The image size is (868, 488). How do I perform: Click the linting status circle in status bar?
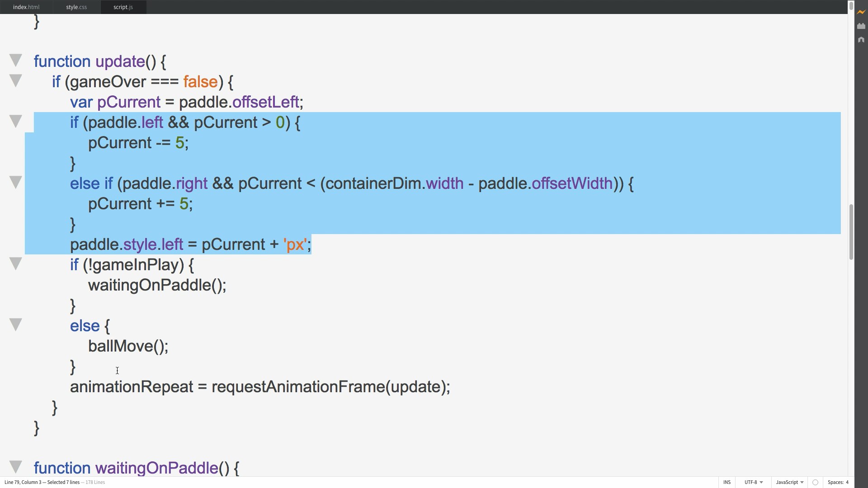coord(815,482)
